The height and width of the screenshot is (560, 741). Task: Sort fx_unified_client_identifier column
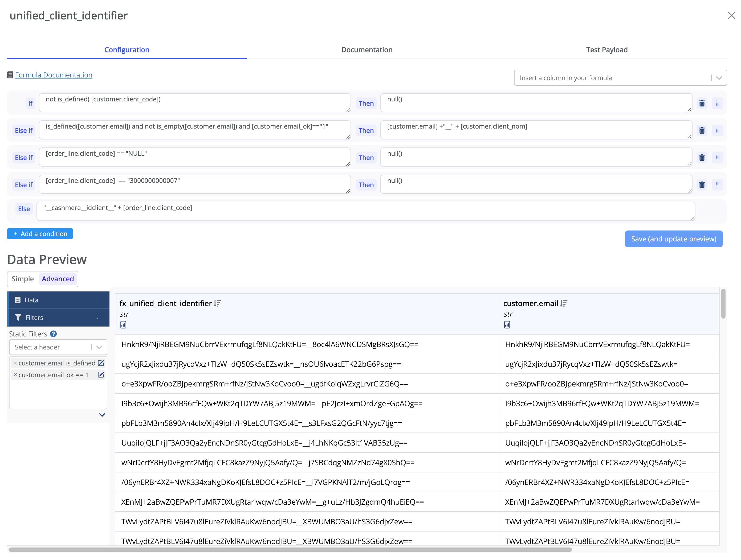tap(217, 303)
